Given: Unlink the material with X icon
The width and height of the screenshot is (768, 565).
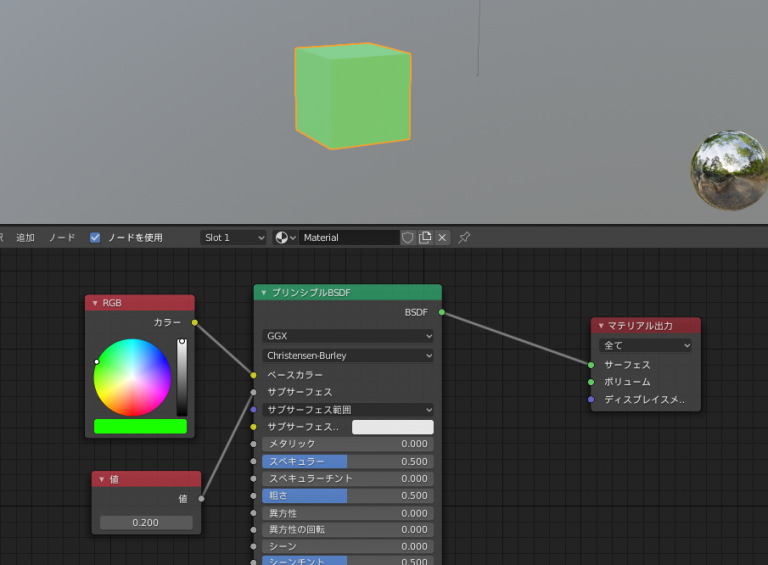Looking at the screenshot, I should [x=442, y=238].
